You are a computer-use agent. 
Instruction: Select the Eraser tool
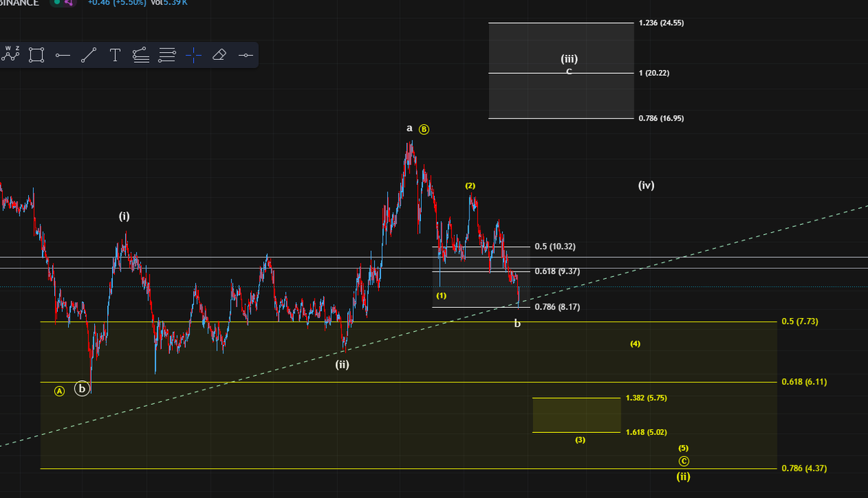[220, 55]
